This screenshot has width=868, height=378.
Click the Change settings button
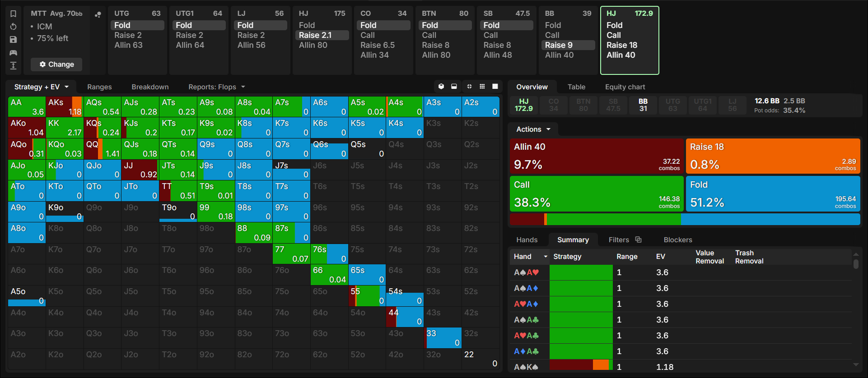(x=56, y=65)
